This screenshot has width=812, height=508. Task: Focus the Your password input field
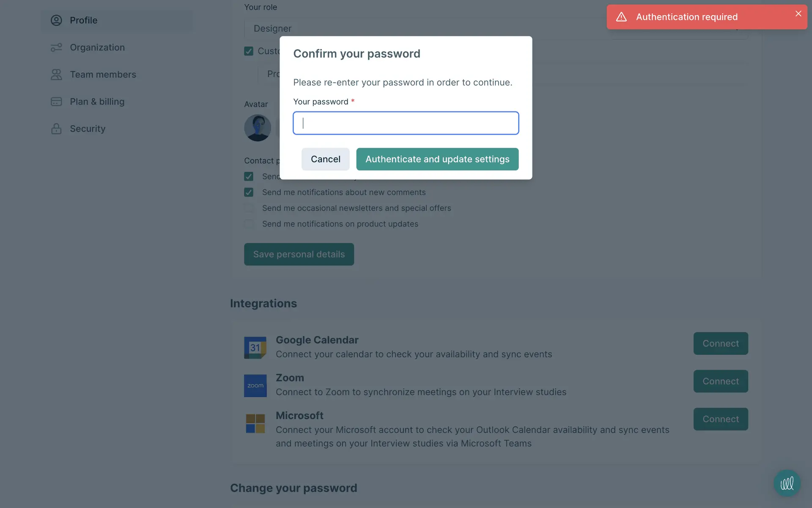pos(406,123)
